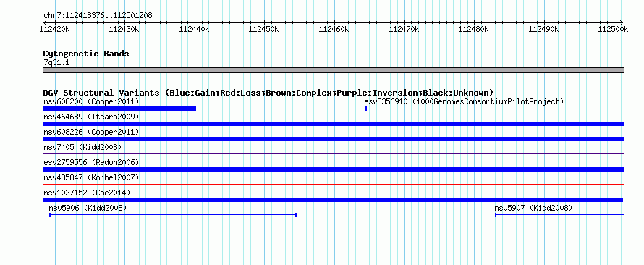Select the small esv3356910 blue marker

pos(365,109)
